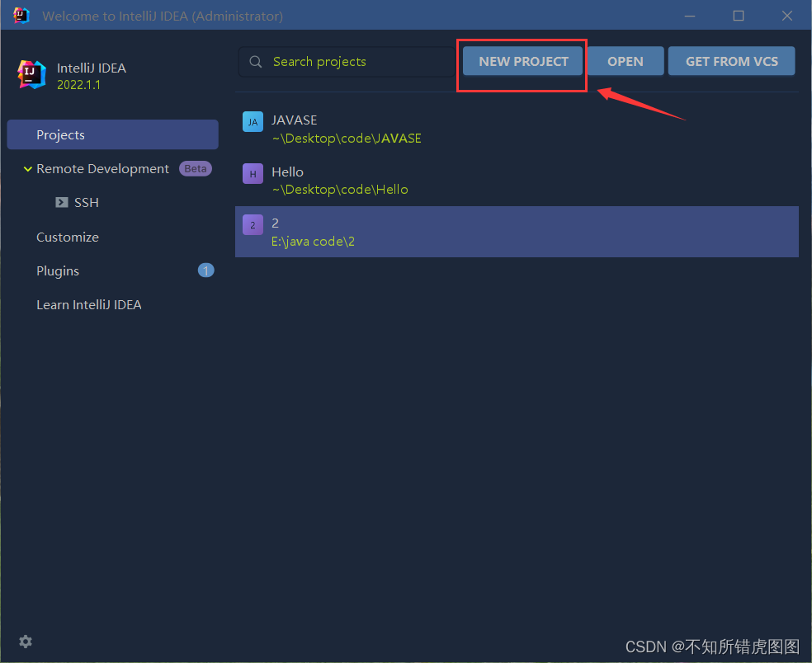Click GET FROM VCS button
The image size is (812, 663).
tap(731, 61)
